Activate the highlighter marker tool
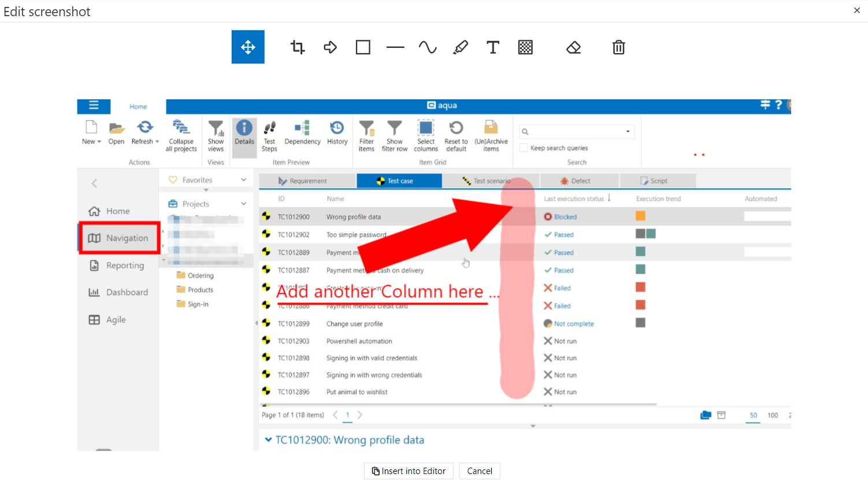The image size is (868, 485). click(x=461, y=47)
